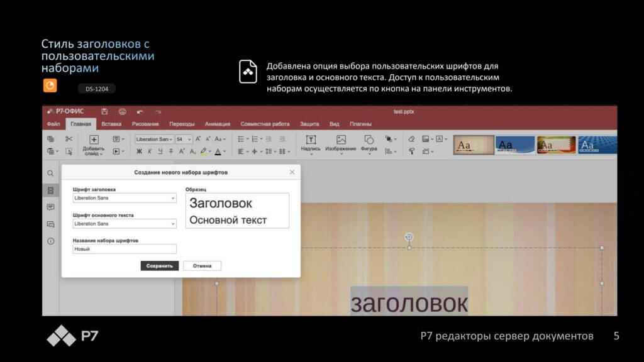Insert a text box with Надпись
Screen dimensions: 644x362
pos(311,143)
